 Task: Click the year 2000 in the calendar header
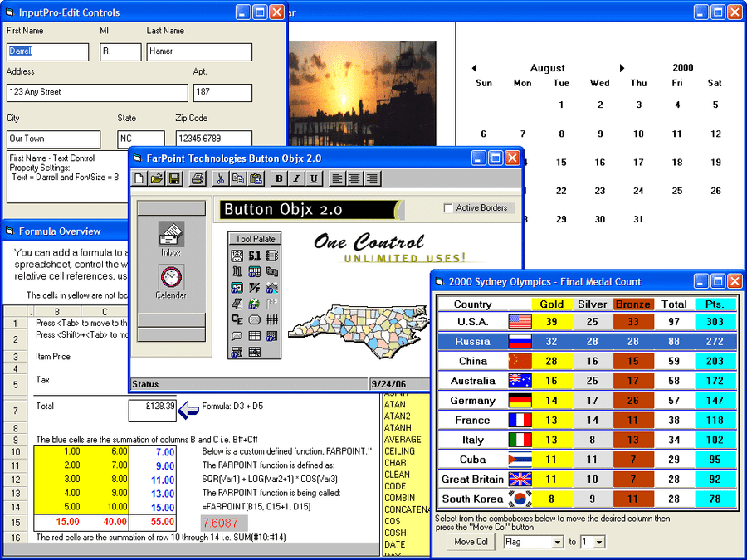point(683,68)
